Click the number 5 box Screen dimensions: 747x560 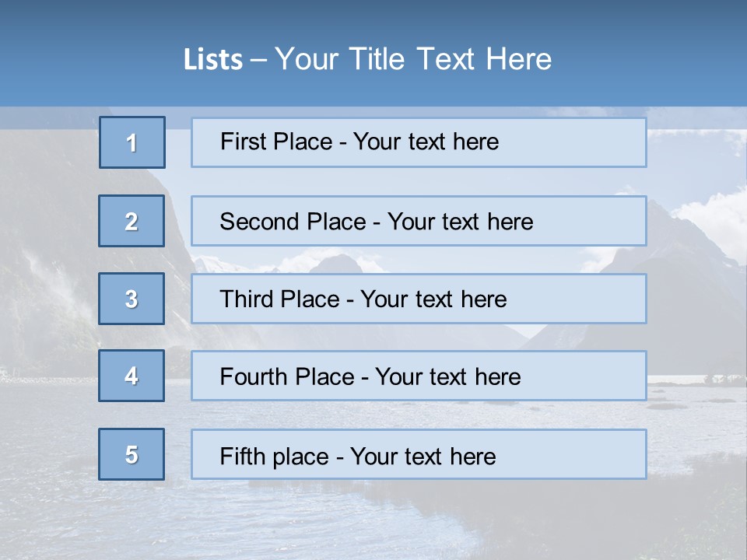point(132,454)
